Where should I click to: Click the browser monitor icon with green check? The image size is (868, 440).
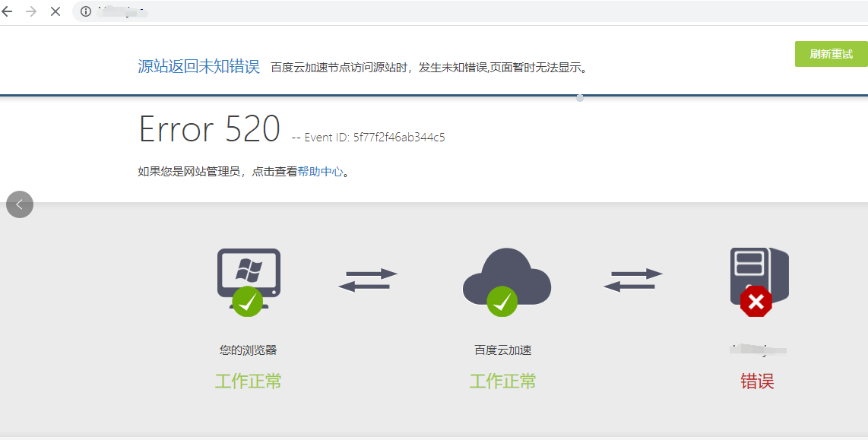249,282
